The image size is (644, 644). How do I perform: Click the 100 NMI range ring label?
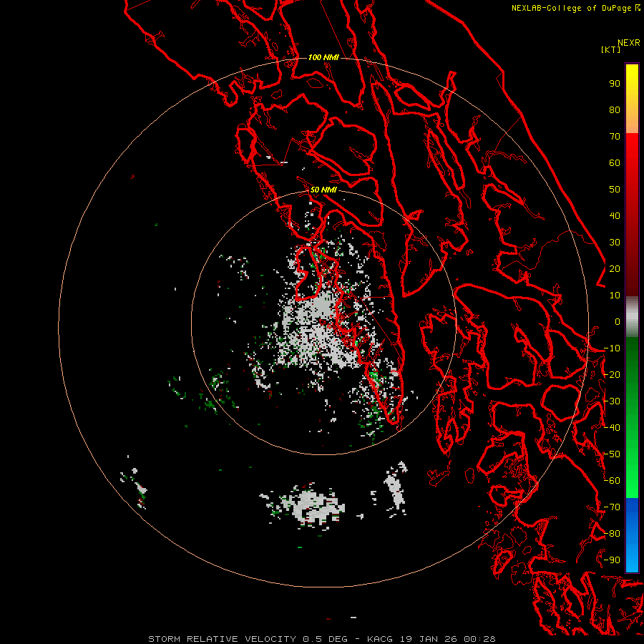(x=323, y=57)
